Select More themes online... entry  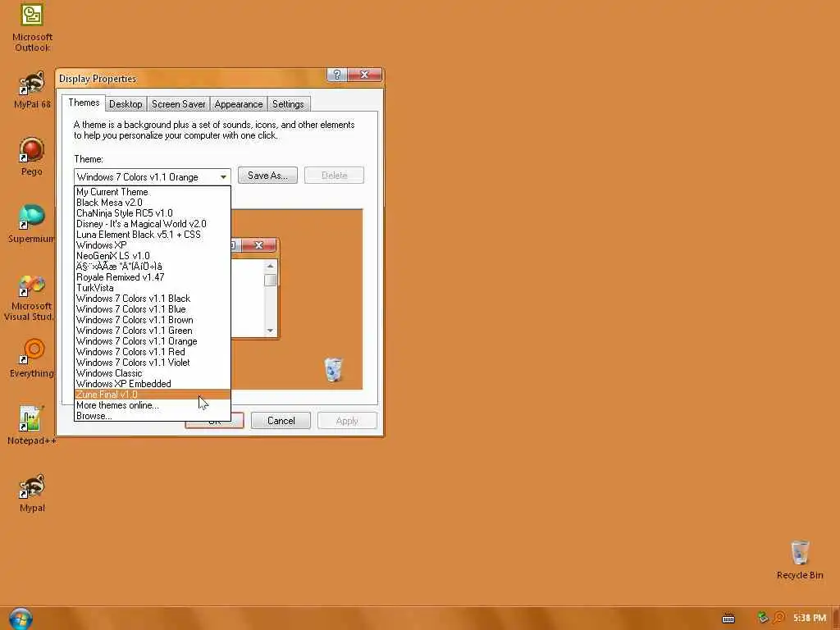point(153,405)
